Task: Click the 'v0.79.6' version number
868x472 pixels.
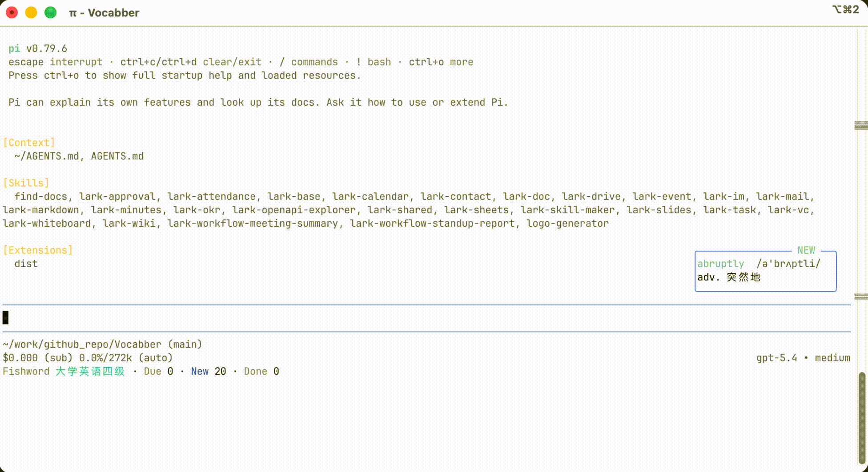Action: (47, 48)
